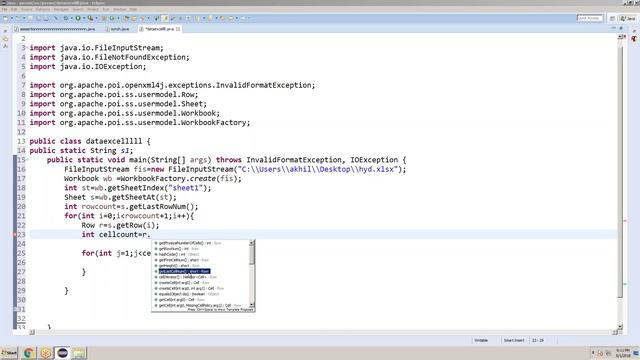Click the class name dataexcellllll on line 13
This screenshot has width=640, height=360.
pyautogui.click(x=114, y=141)
